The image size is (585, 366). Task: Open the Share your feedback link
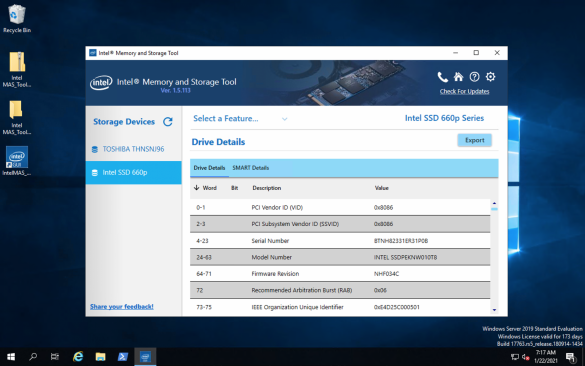coord(122,307)
